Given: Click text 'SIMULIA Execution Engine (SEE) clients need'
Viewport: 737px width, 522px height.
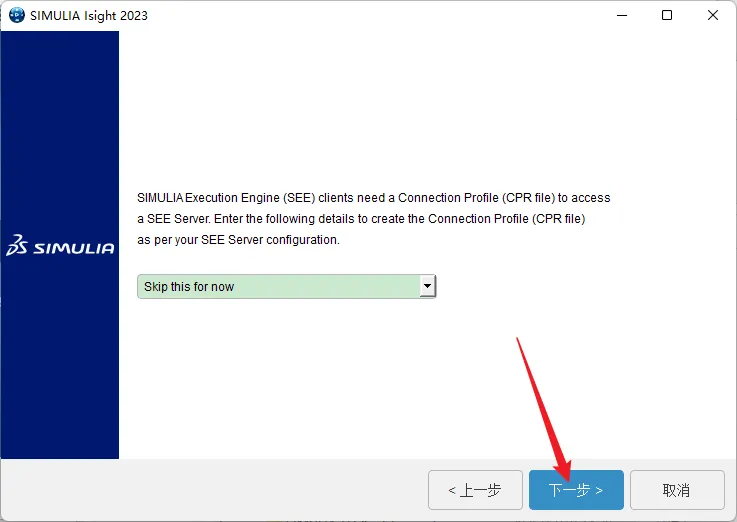Looking at the screenshot, I should 261,198.
